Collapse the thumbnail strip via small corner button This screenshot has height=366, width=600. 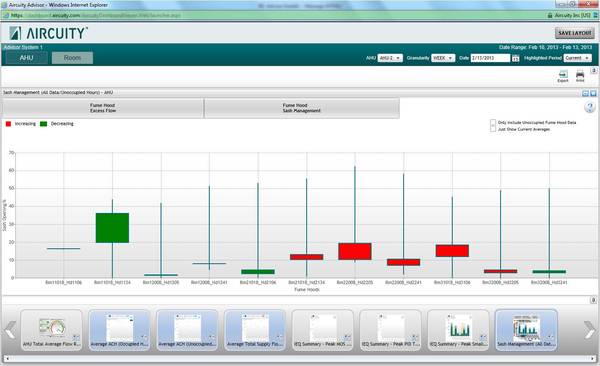[593, 301]
